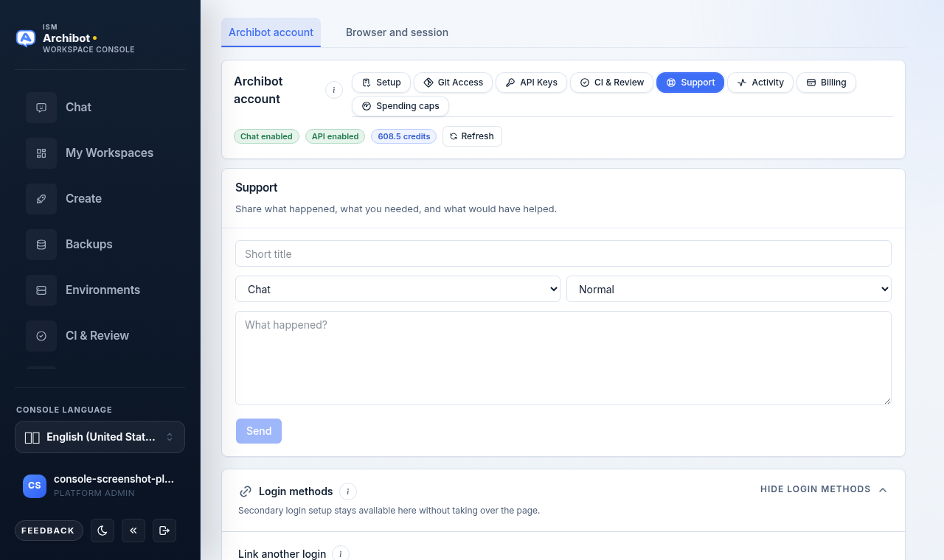
Task: Click the Archibot logo icon
Action: pyautogui.click(x=26, y=38)
